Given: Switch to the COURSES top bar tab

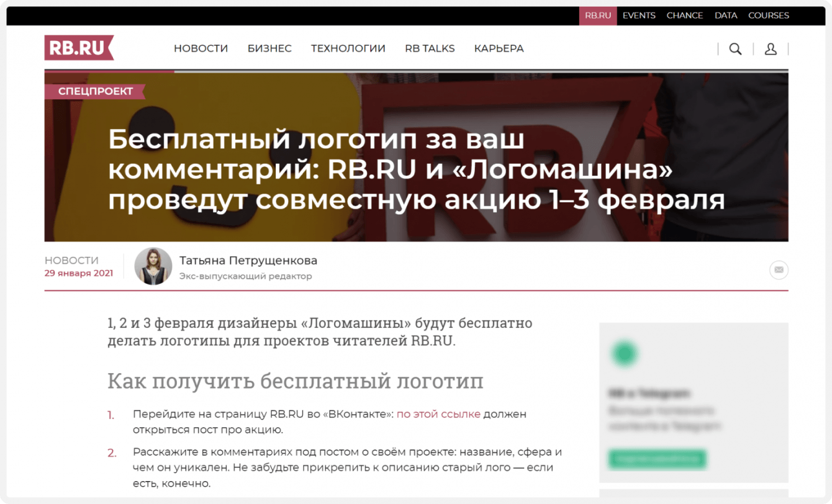Looking at the screenshot, I should pyautogui.click(x=769, y=16).
